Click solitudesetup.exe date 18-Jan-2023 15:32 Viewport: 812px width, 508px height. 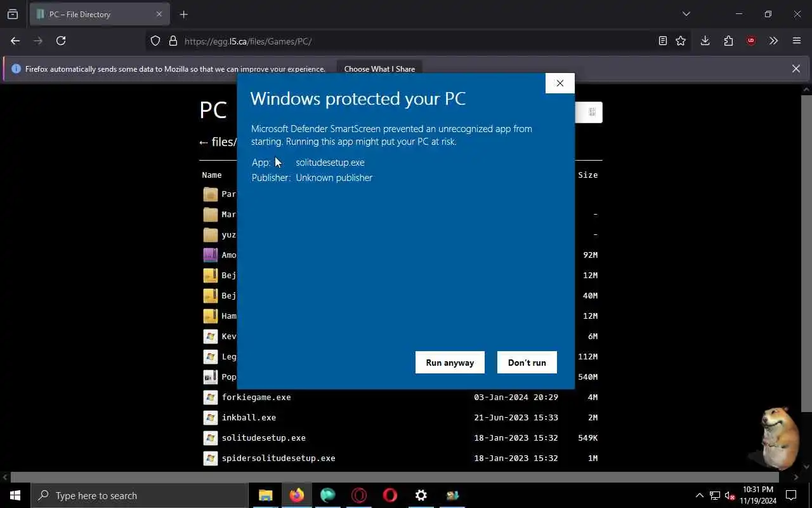click(x=516, y=438)
